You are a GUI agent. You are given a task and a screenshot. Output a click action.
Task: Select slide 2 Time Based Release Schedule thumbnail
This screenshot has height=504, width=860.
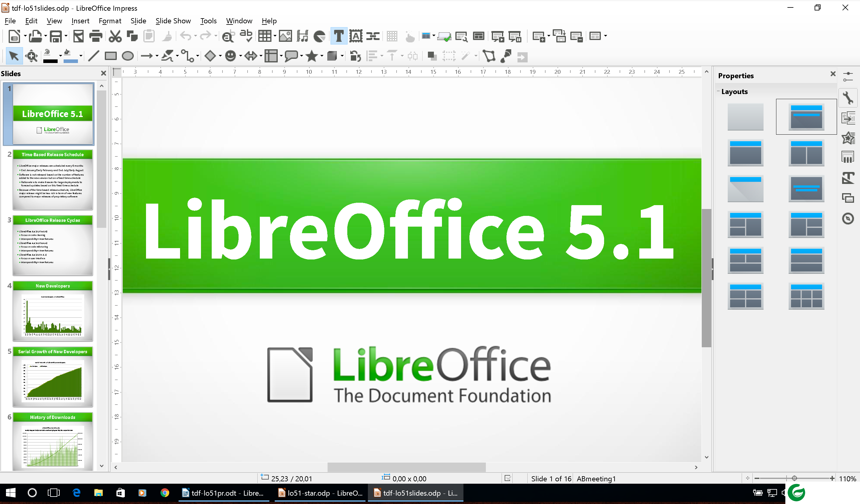pyautogui.click(x=53, y=179)
